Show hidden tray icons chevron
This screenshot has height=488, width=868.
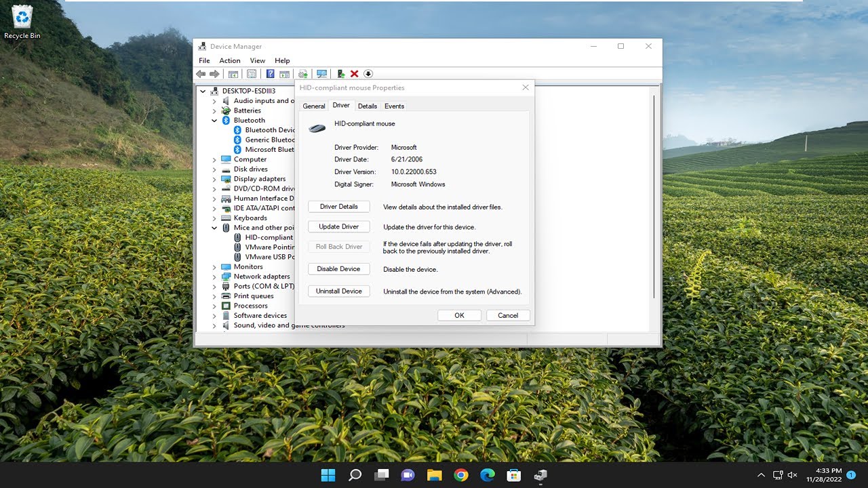[761, 475]
